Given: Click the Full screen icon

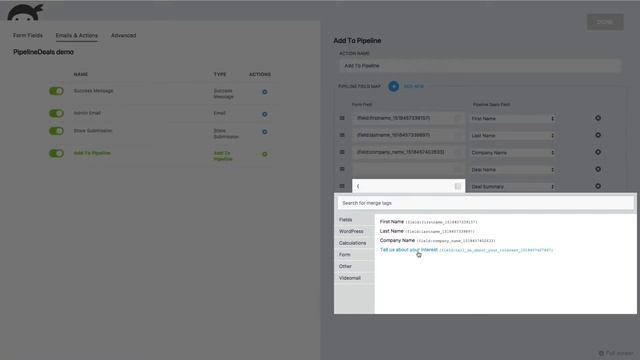Looking at the screenshot, I should pyautogui.click(x=601, y=353).
